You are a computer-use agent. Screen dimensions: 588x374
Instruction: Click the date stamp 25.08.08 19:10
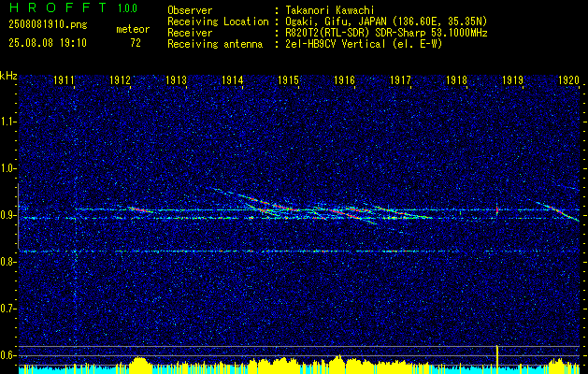pyautogui.click(x=48, y=43)
